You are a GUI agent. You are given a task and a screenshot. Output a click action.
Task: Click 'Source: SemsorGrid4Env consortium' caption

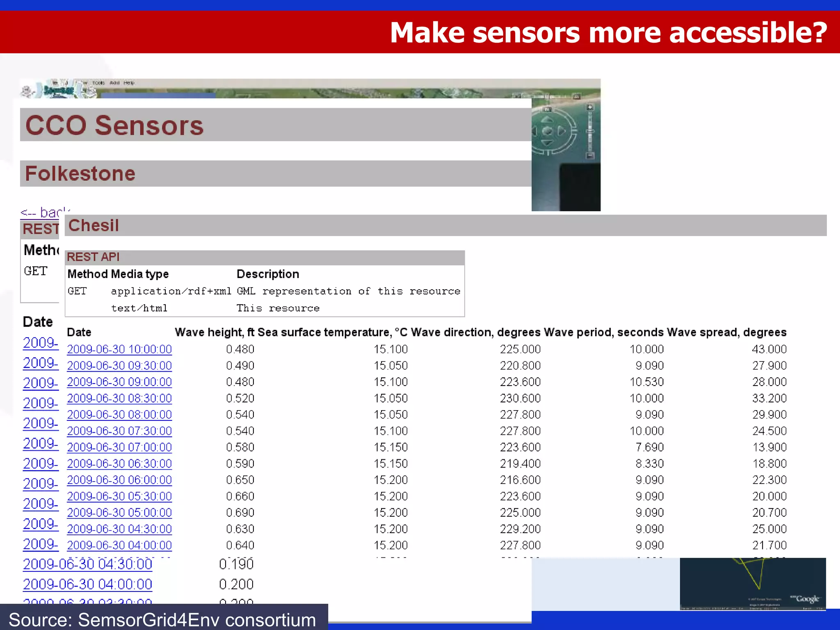[x=162, y=619]
